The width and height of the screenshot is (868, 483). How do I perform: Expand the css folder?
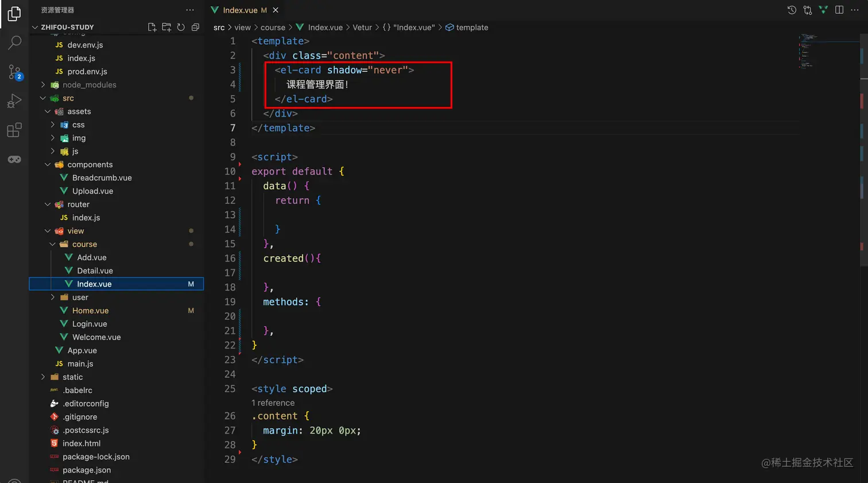(53, 125)
